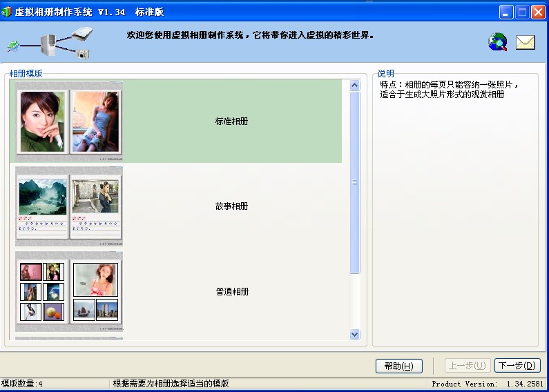
Task: Click the template list scrollbar thumb
Action: [355, 183]
